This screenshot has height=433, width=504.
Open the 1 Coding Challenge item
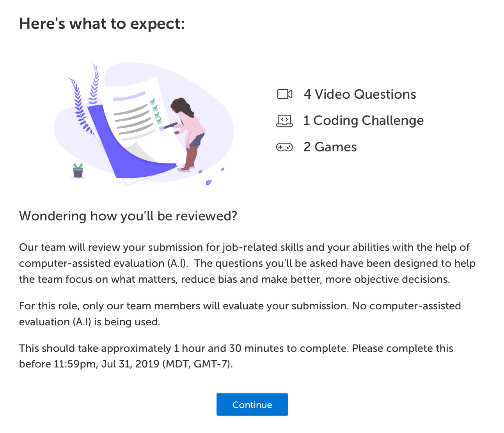coord(363,121)
